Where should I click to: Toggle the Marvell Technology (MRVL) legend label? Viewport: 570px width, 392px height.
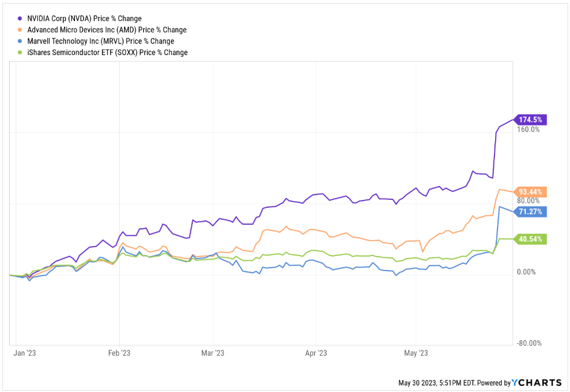(x=100, y=41)
